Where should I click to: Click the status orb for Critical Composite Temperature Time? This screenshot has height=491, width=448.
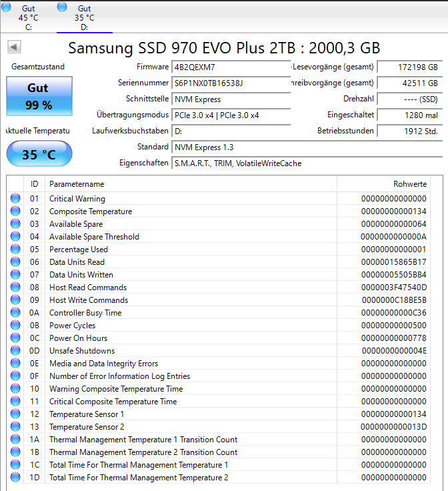point(15,401)
